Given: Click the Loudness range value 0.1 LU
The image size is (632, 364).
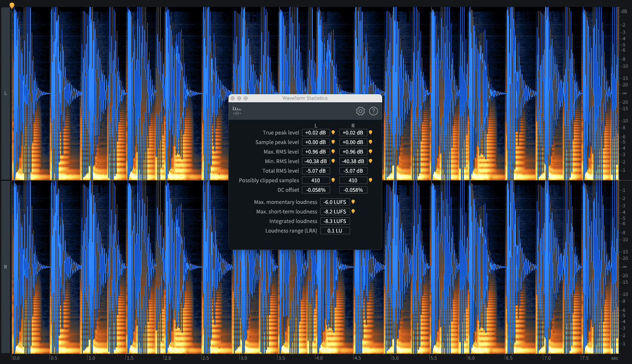Looking at the screenshot, I should 335,231.
